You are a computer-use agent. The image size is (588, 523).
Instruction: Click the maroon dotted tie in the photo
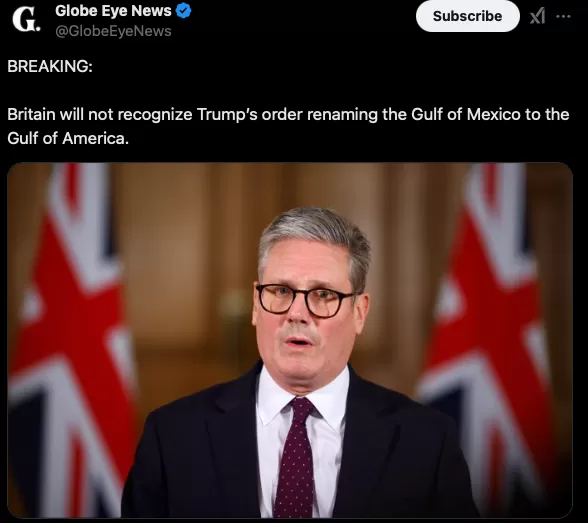tap(296, 457)
